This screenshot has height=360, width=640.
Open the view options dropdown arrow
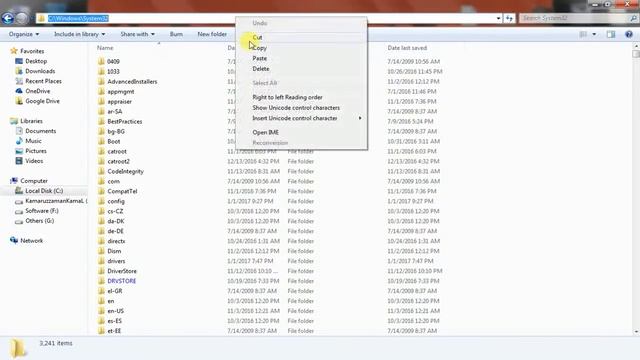coord(594,34)
